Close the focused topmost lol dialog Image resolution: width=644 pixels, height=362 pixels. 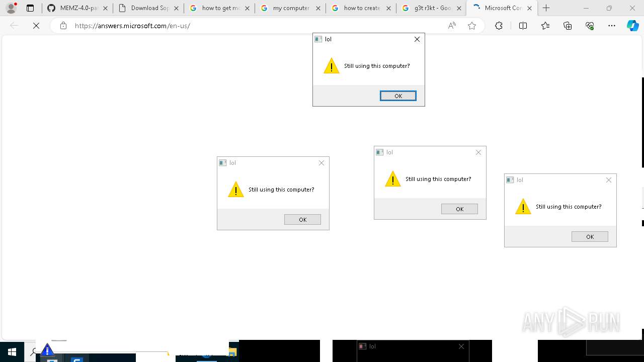(417, 39)
